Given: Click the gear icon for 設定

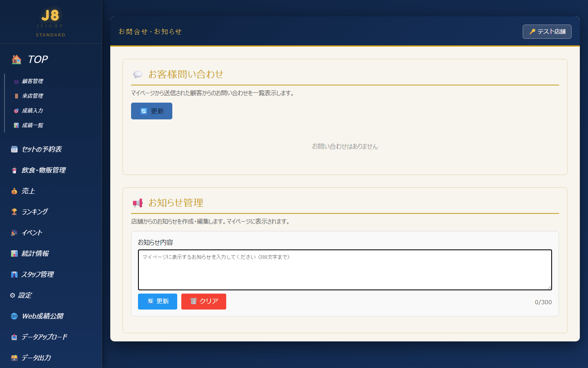Looking at the screenshot, I should click(13, 295).
